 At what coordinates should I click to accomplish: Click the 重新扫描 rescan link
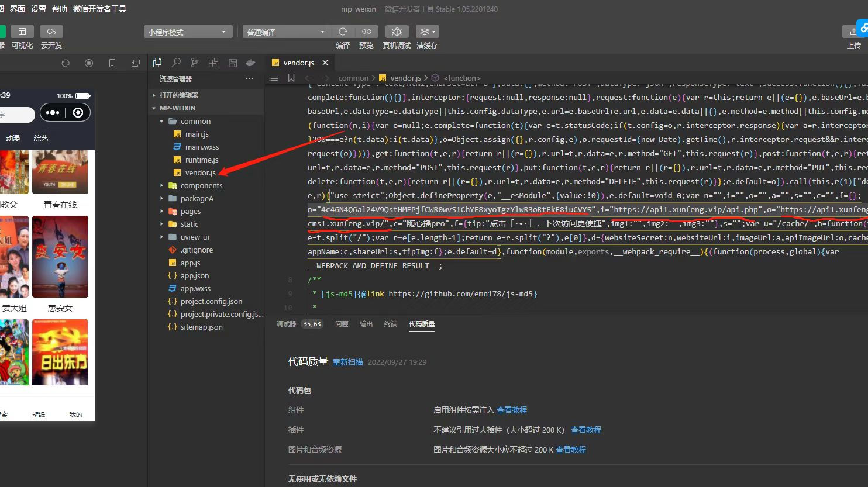coord(348,362)
